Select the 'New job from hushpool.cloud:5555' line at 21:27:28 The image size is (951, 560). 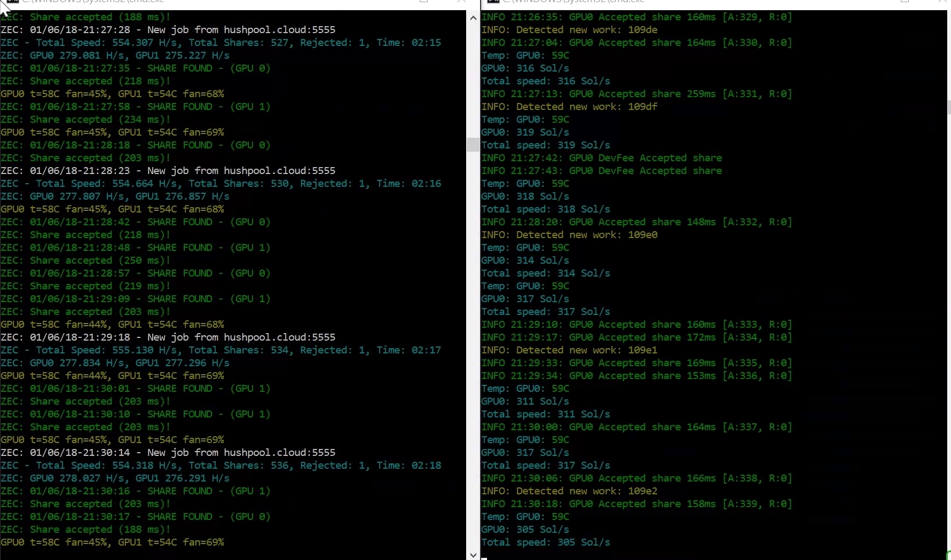click(x=168, y=30)
